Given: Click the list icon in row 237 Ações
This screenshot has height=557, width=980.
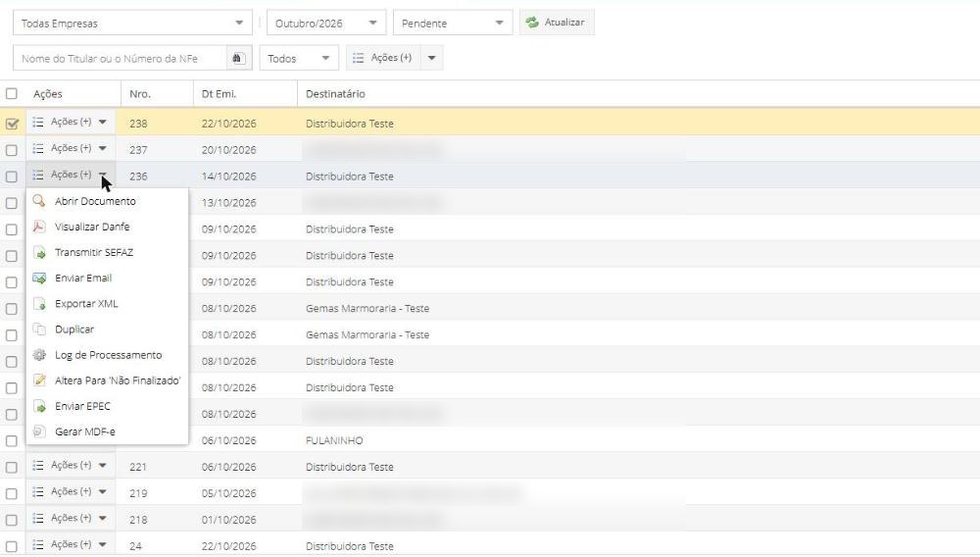Looking at the screenshot, I should [x=38, y=148].
